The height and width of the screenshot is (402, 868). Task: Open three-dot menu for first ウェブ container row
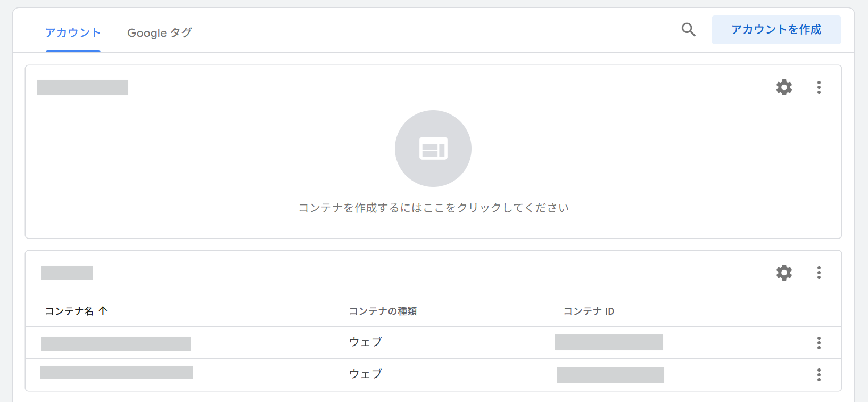819,343
